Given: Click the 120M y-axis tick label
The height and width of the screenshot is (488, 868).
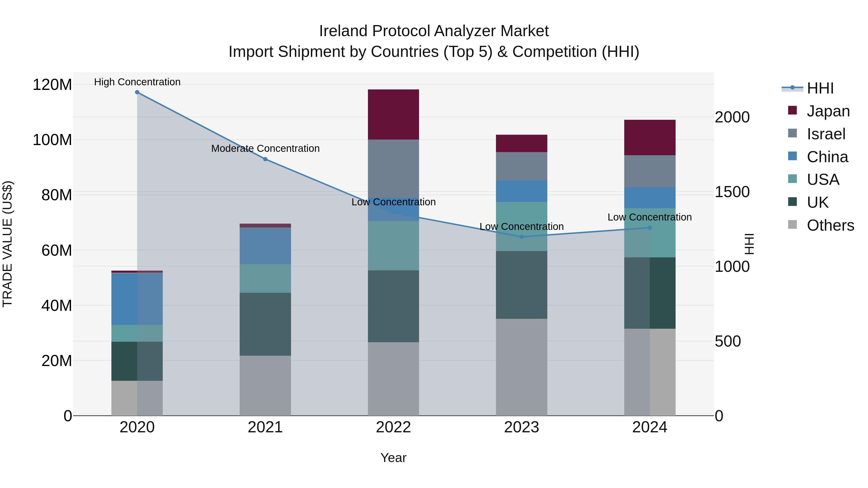Looking at the screenshot, I should coord(52,85).
